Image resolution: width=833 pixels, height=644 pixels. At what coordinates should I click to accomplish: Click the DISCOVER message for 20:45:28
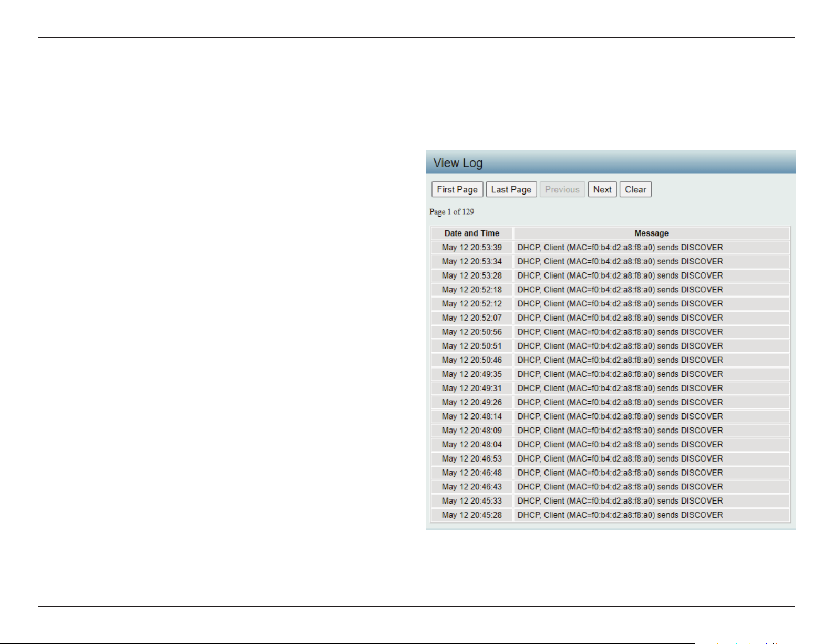pos(620,515)
